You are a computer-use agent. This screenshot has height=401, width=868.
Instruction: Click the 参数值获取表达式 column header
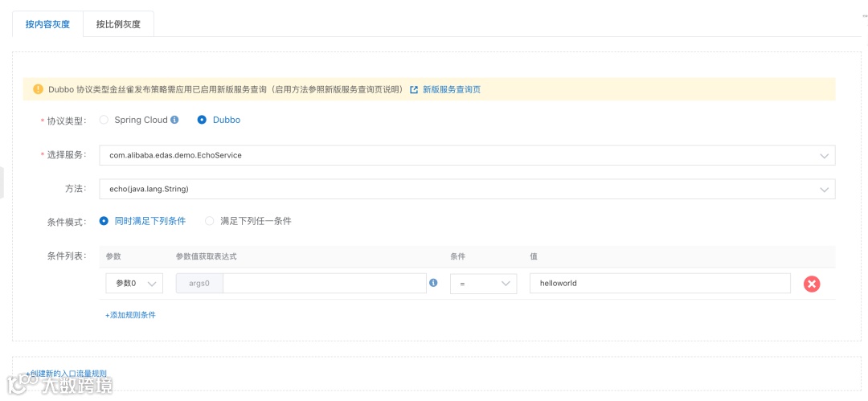[x=207, y=256]
